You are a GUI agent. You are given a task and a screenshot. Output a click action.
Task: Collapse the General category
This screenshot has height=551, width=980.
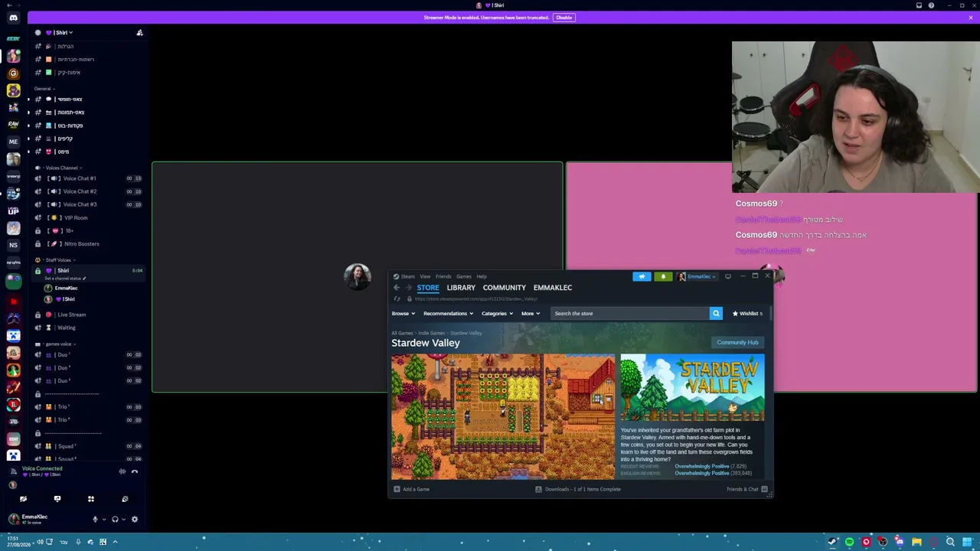click(x=44, y=89)
